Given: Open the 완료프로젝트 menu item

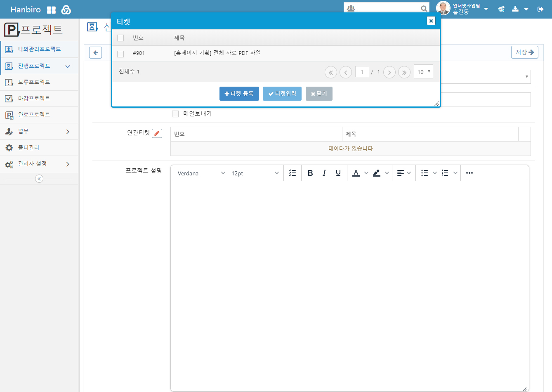Looking at the screenshot, I should tap(39, 115).
